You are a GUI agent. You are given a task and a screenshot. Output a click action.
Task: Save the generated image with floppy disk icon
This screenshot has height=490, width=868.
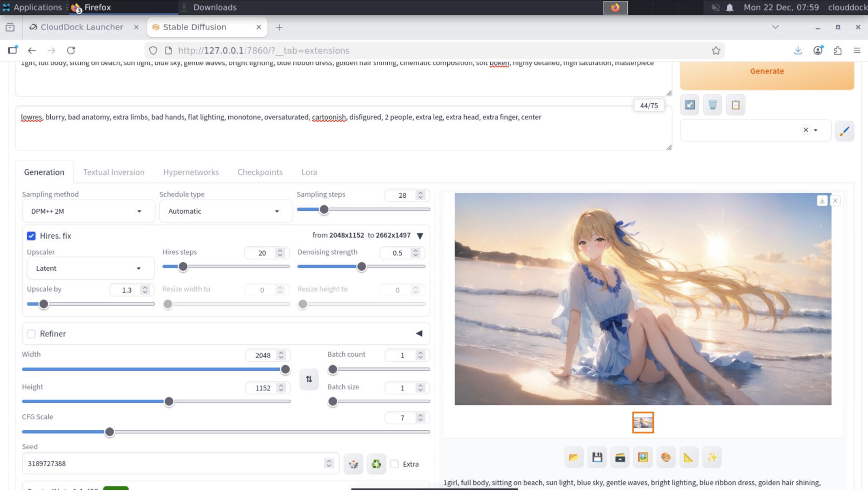[597, 457]
